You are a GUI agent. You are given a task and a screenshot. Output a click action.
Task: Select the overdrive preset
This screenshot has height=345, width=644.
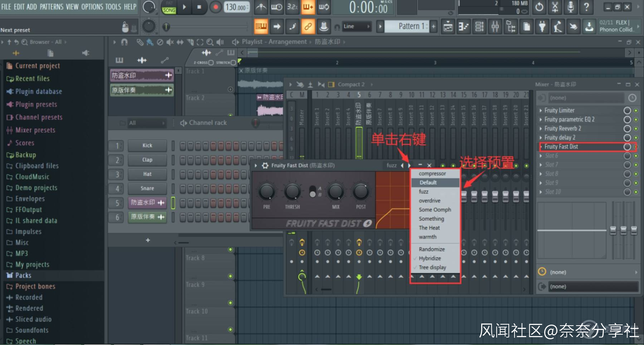point(429,201)
